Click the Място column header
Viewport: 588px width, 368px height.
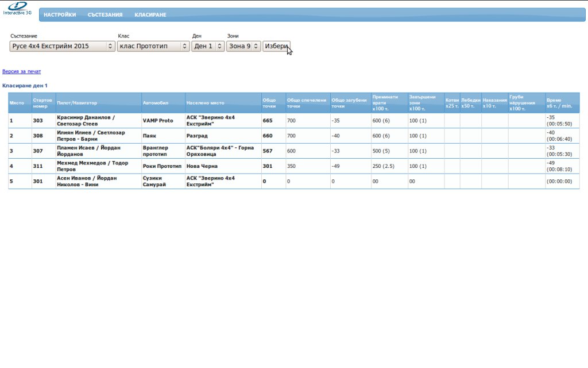pos(20,103)
